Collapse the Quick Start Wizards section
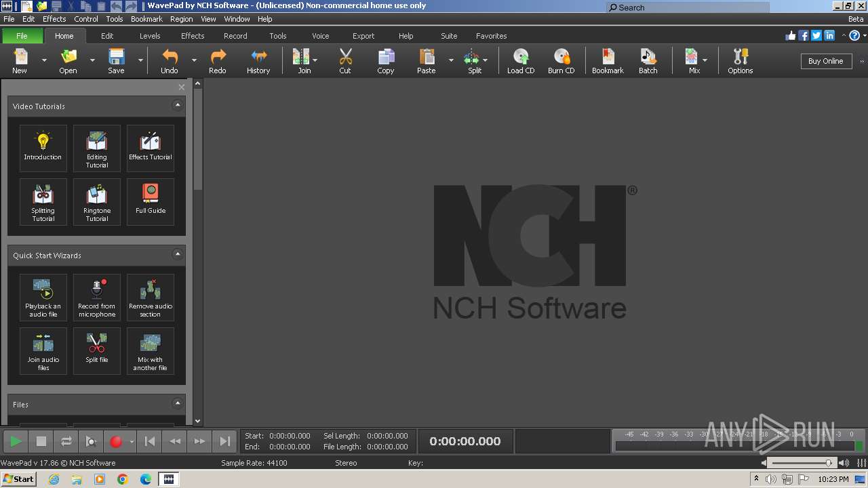Viewport: 868px width, 488px height. point(178,254)
